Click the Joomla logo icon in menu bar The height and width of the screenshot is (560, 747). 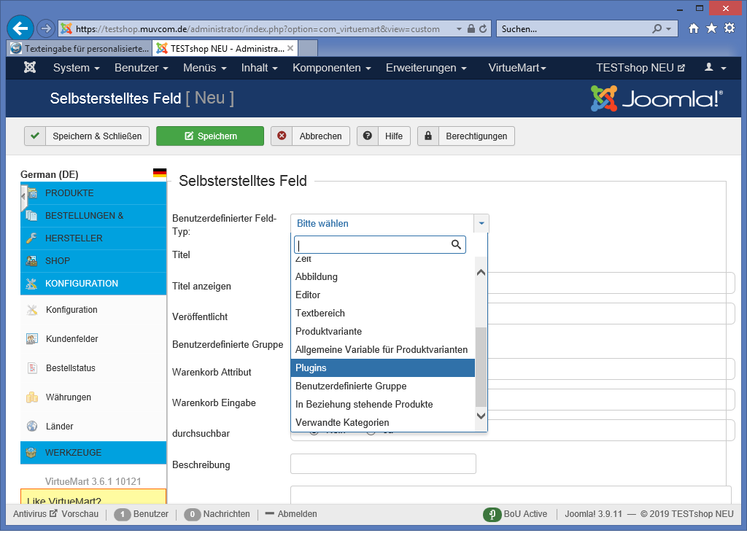[x=30, y=68]
